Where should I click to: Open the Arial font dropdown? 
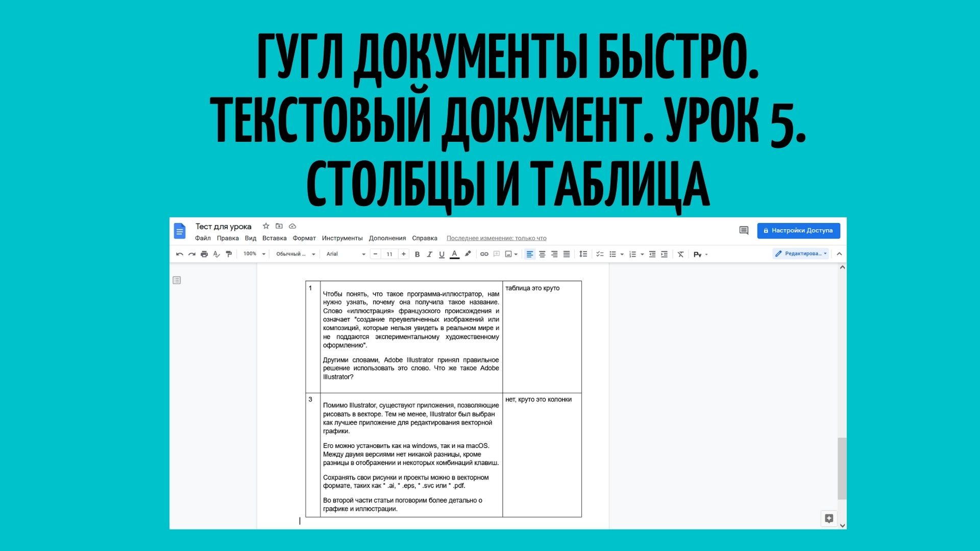pyautogui.click(x=346, y=254)
